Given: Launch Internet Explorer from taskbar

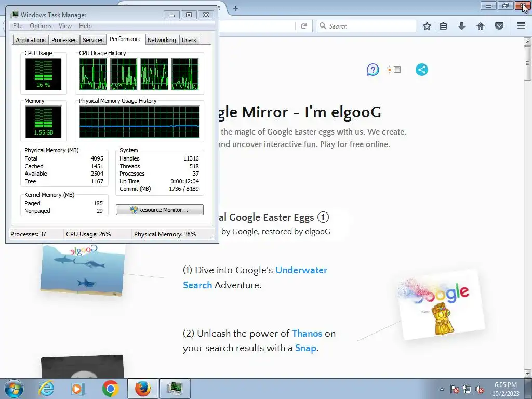Looking at the screenshot, I should 46,389.
